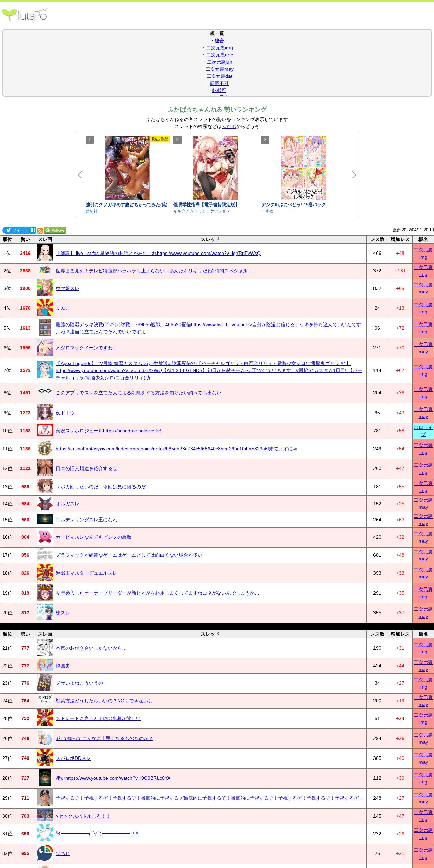Image resolution: width=434 pixels, height=868 pixels.
Task: Open the 茜新社 publisher link
Action: pos(92,211)
